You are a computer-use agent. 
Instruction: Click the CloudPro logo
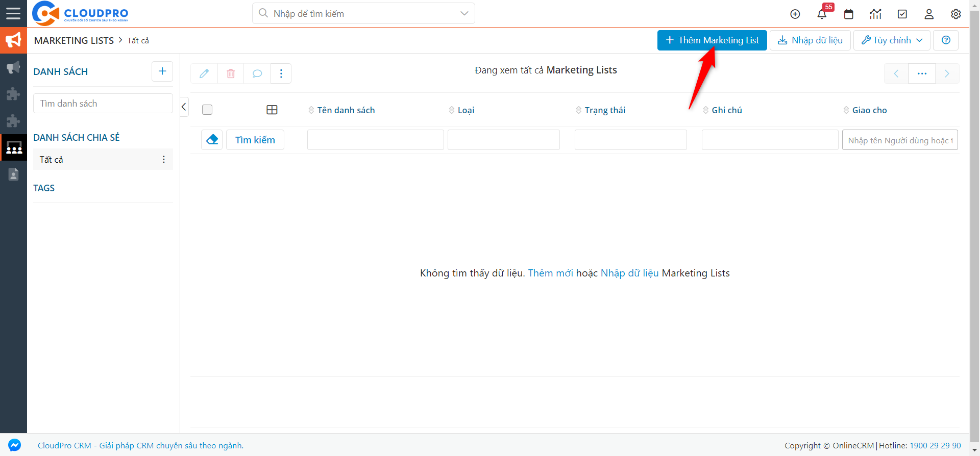pyautogui.click(x=80, y=13)
